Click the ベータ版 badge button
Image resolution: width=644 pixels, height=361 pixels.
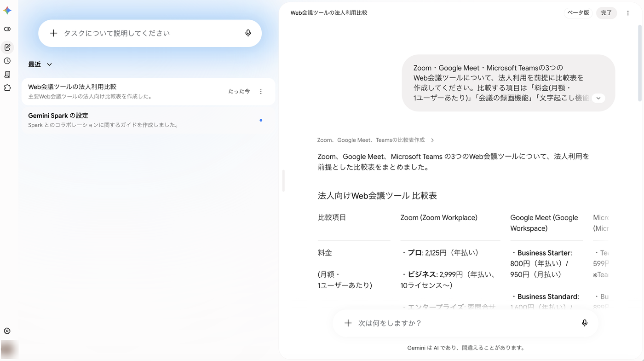[578, 13]
